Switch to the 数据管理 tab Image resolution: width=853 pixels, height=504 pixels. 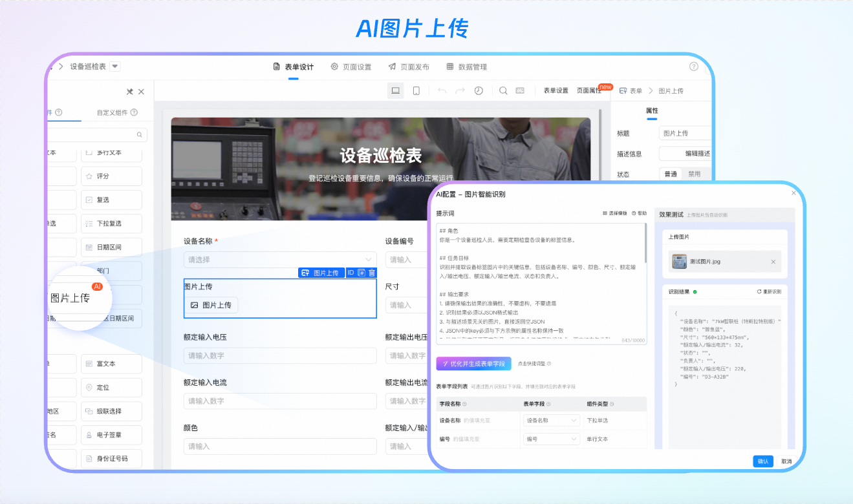pos(467,67)
